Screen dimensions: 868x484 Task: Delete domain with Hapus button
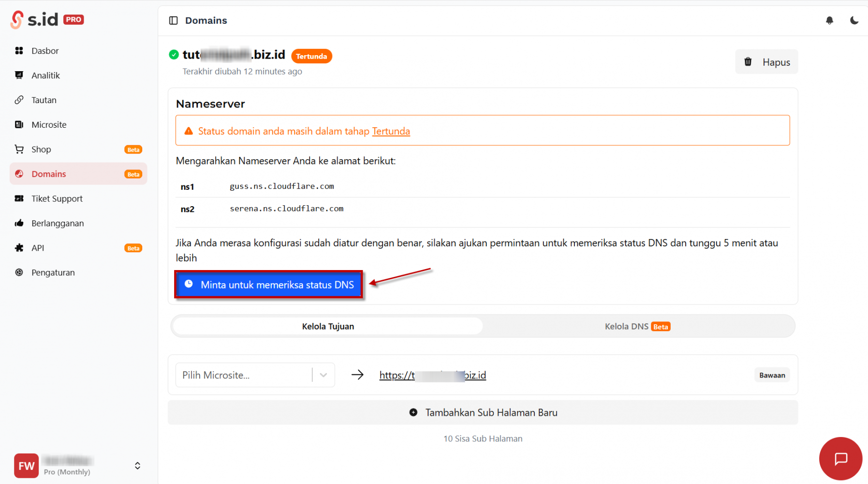[766, 62]
